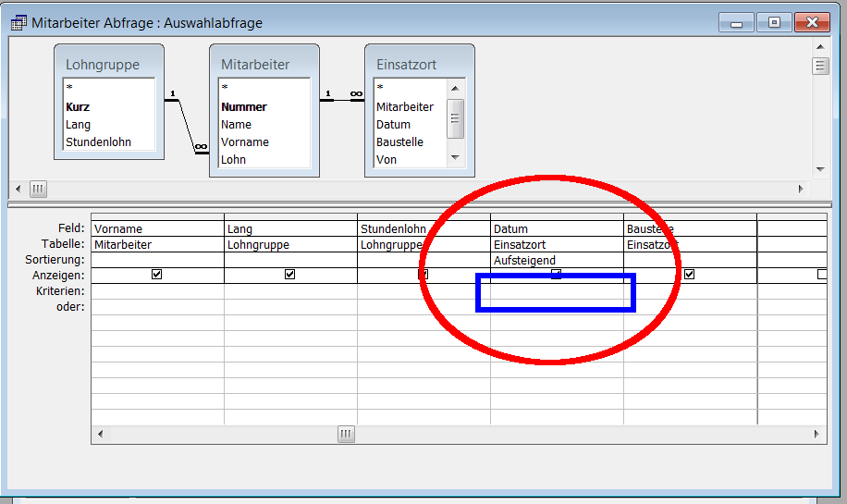This screenshot has height=504, width=847.
Task: Click the query window icon in title bar
Action: pos(18,22)
